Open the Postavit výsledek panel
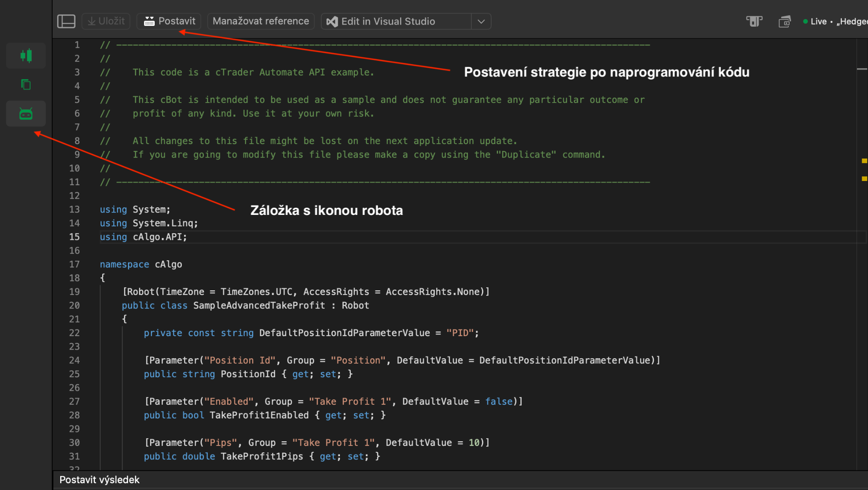The width and height of the screenshot is (868, 490). pos(99,479)
